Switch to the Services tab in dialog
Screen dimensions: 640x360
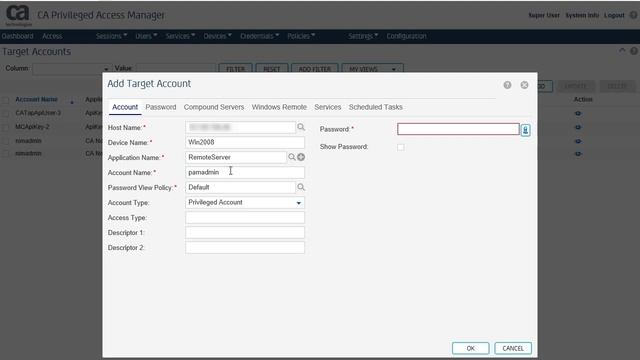[x=327, y=107]
